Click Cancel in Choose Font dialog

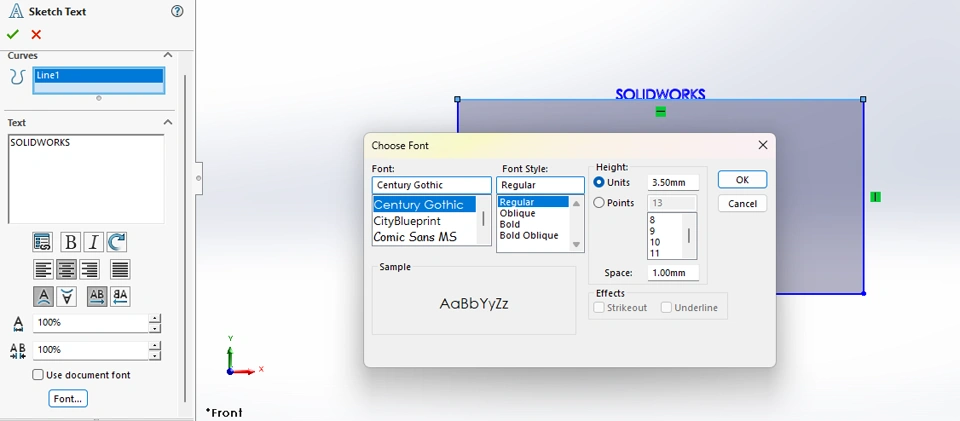pos(742,204)
